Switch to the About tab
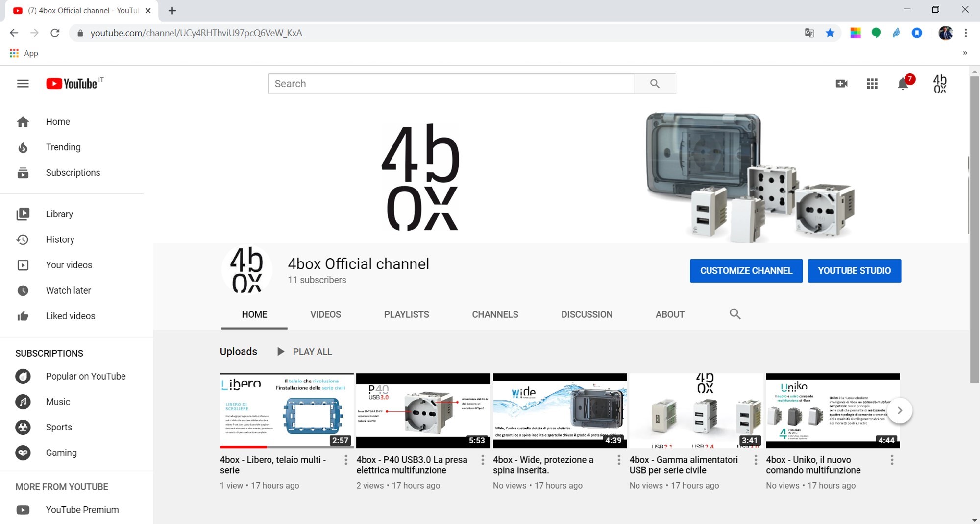Viewport: 980px width, 524px height. tap(669, 314)
